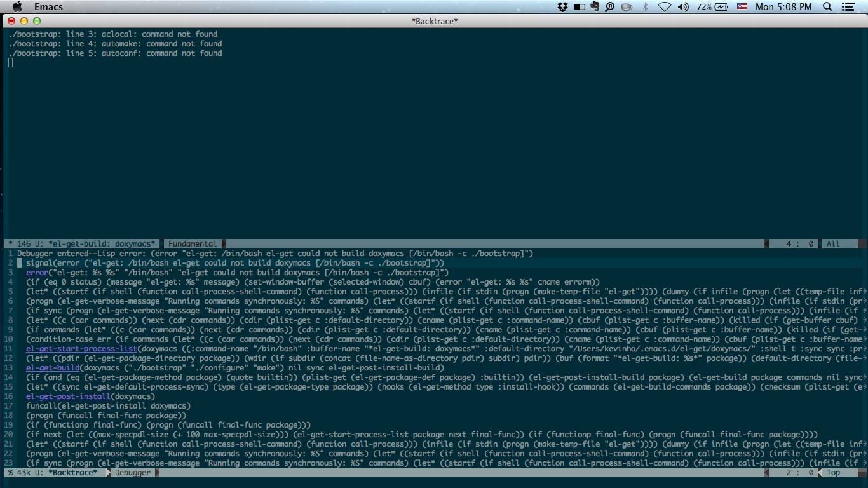Click the '2 : 0' line-column indicator
The height and width of the screenshot is (488, 868).
pos(800,472)
